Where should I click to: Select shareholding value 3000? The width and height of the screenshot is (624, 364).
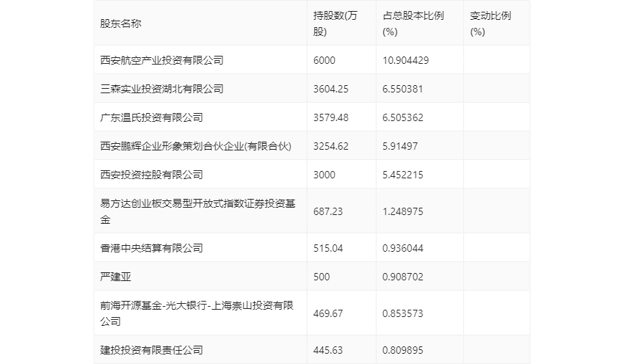(x=324, y=175)
